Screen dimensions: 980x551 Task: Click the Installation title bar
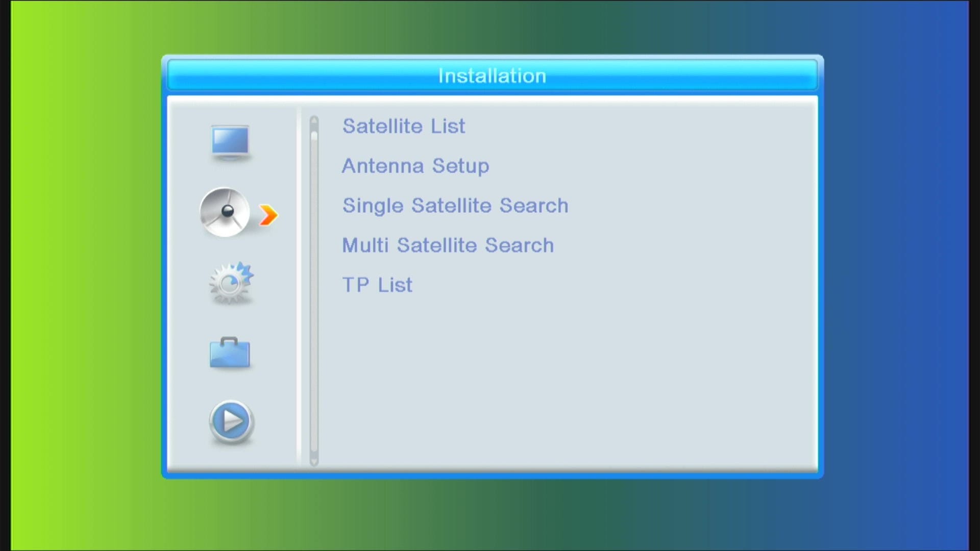point(492,76)
